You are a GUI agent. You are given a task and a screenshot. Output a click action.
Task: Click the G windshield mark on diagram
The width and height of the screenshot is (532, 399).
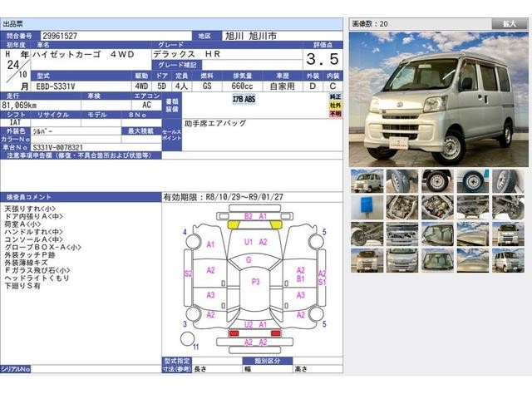(249, 260)
